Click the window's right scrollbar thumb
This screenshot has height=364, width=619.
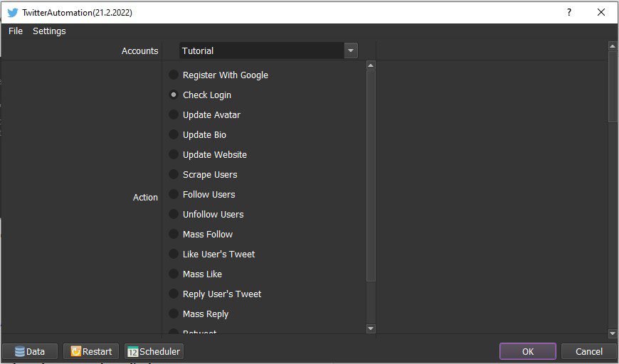pos(613,87)
